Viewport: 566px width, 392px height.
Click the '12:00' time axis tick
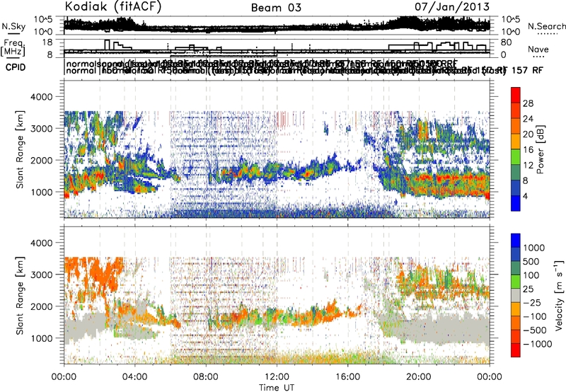277,377
